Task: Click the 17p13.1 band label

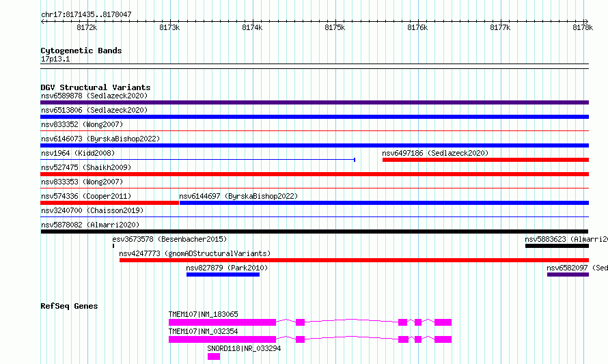Action: pyautogui.click(x=55, y=59)
